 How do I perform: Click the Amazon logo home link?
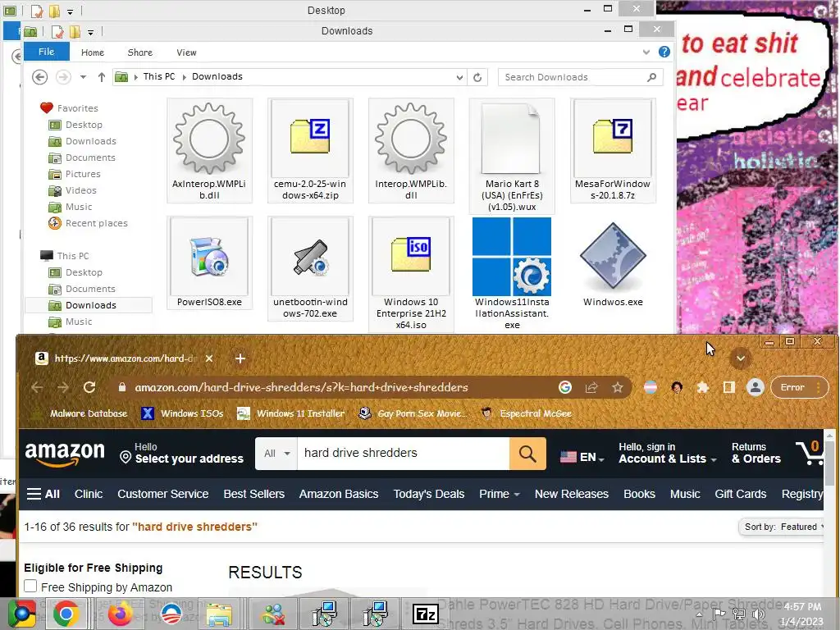click(x=64, y=454)
